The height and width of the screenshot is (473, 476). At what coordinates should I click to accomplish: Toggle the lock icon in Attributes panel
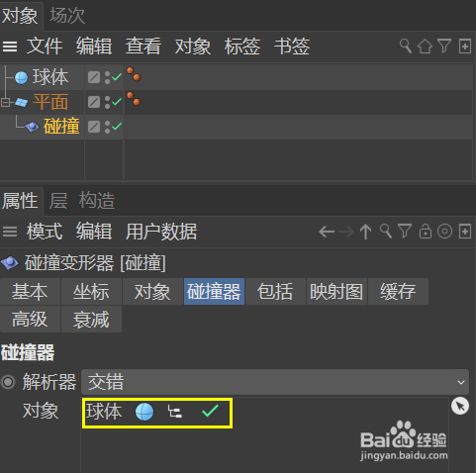426,231
